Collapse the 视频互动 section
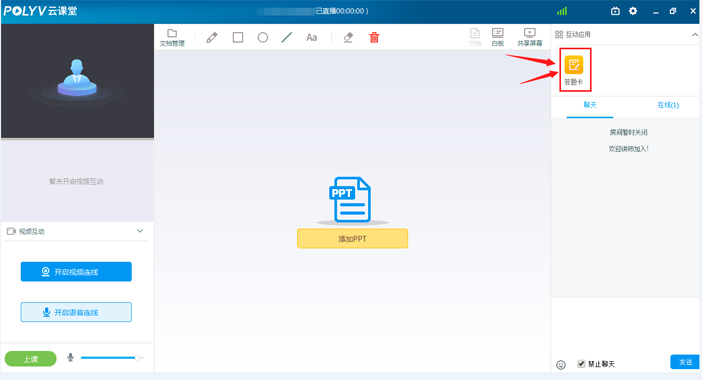The height and width of the screenshot is (380, 702). (x=140, y=231)
